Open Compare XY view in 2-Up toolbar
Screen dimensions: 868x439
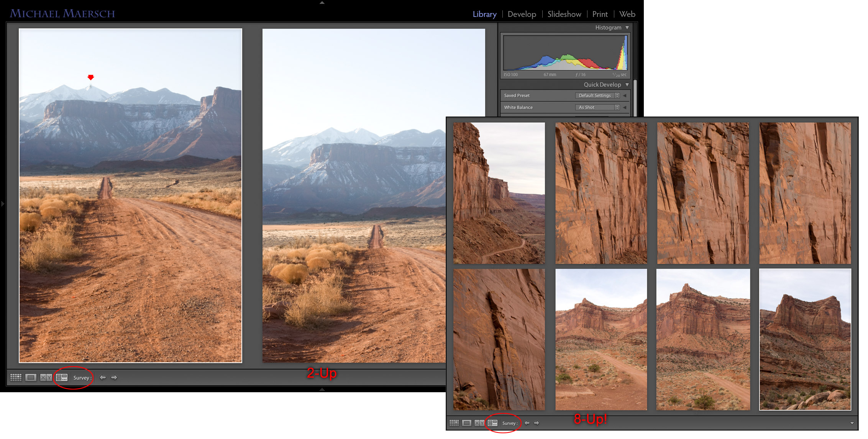[x=46, y=378]
